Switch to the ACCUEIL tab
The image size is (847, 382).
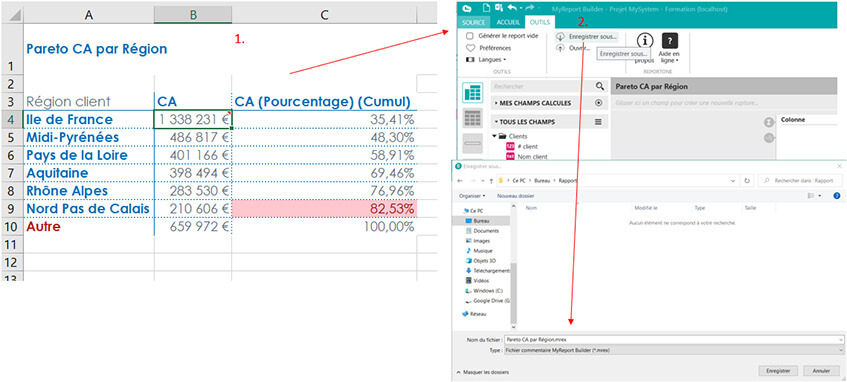pos(508,22)
